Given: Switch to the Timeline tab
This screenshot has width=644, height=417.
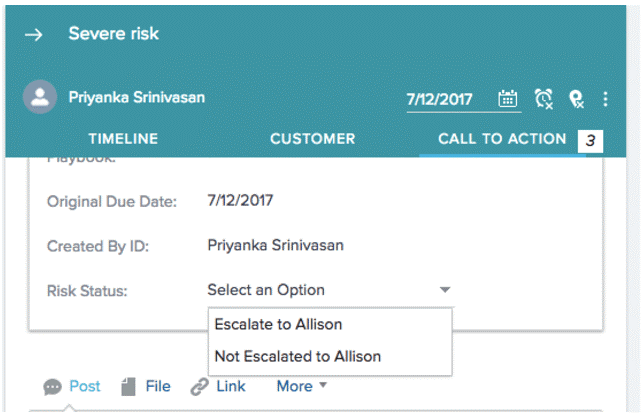Looking at the screenshot, I should [123, 139].
